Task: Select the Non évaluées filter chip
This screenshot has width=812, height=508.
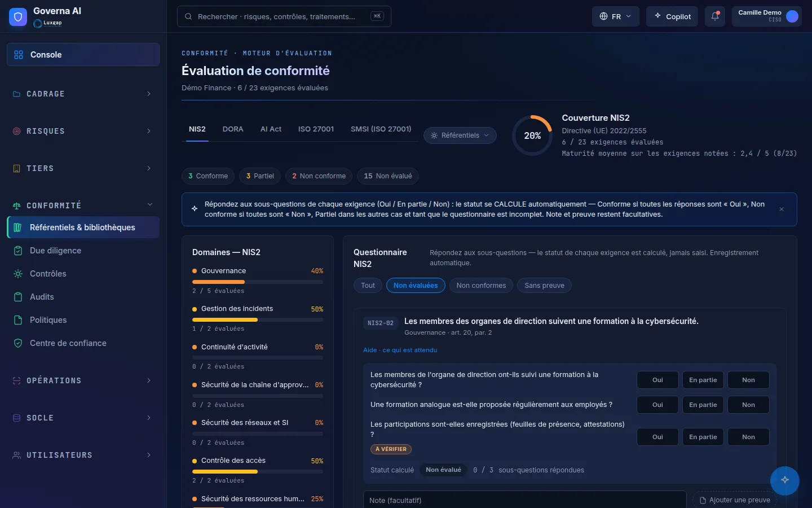Action: 416,286
